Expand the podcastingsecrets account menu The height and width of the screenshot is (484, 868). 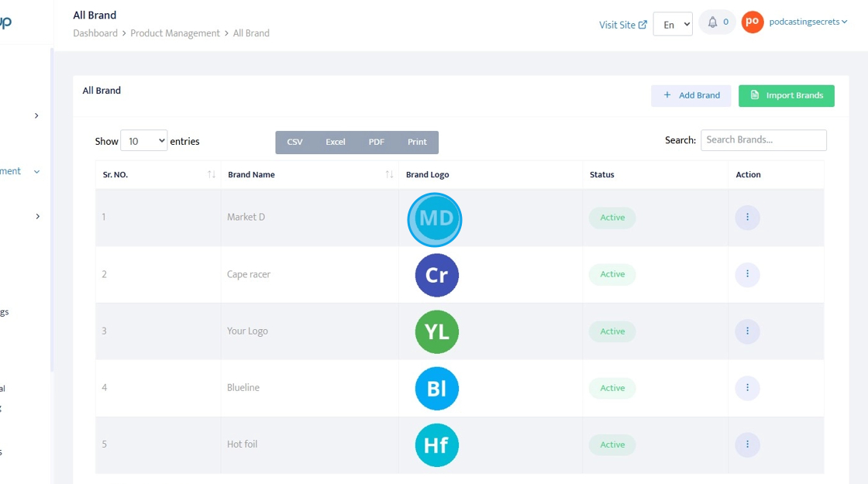tap(808, 22)
